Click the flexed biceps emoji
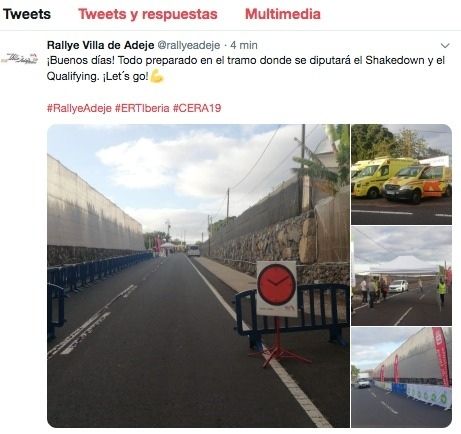This screenshot has height=434, width=461. pyautogui.click(x=157, y=76)
